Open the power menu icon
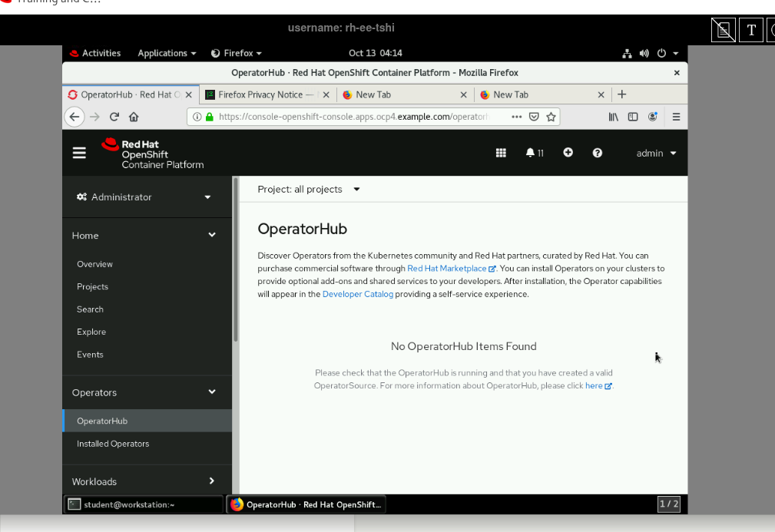 [661, 53]
